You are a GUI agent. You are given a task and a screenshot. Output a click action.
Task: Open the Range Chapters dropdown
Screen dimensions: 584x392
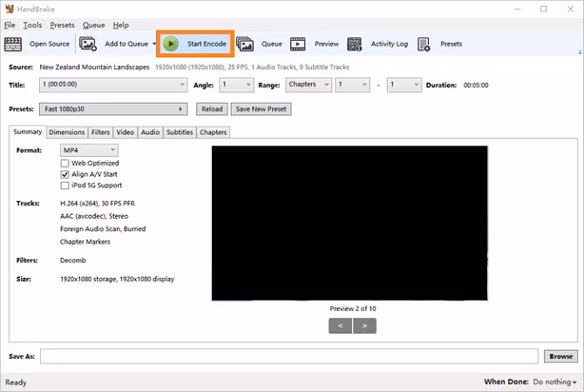pyautogui.click(x=309, y=84)
